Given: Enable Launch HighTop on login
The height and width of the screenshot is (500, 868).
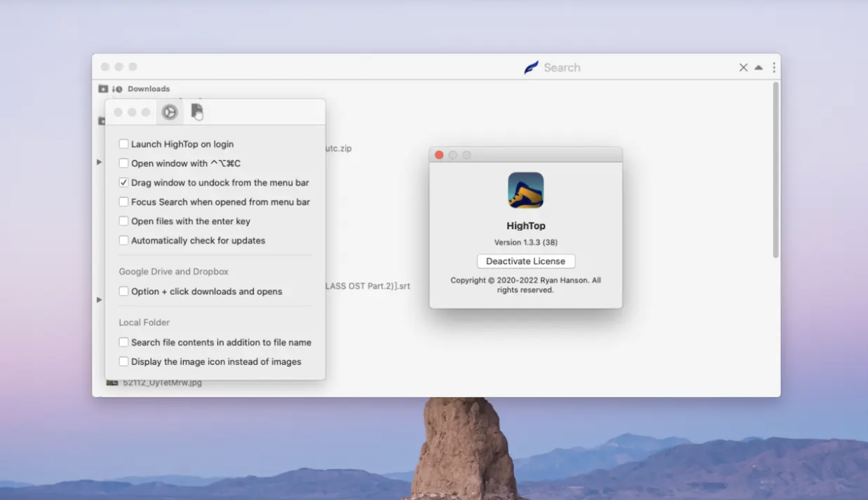Looking at the screenshot, I should pos(124,144).
